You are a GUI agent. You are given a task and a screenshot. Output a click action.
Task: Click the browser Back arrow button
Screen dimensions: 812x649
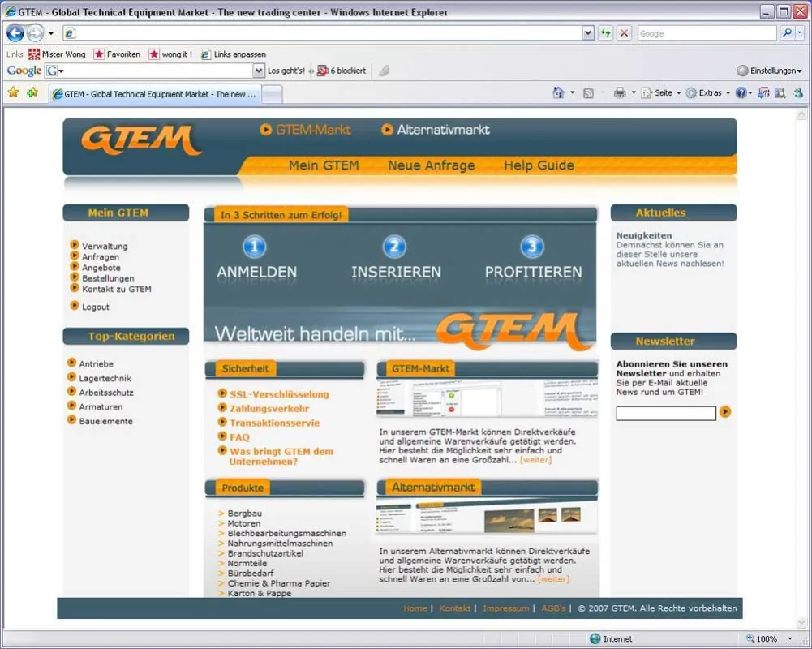point(15,33)
